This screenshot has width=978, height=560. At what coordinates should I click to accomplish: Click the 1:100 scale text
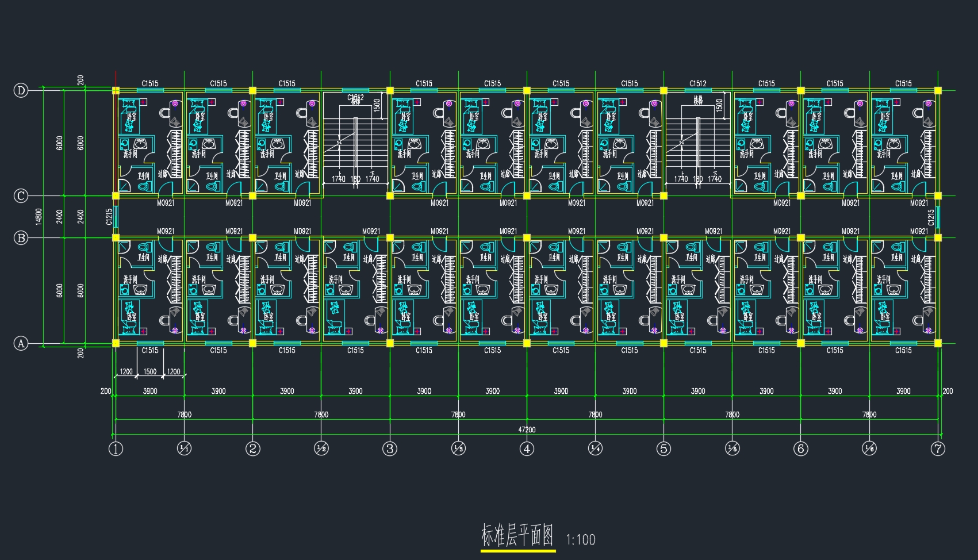[581, 539]
